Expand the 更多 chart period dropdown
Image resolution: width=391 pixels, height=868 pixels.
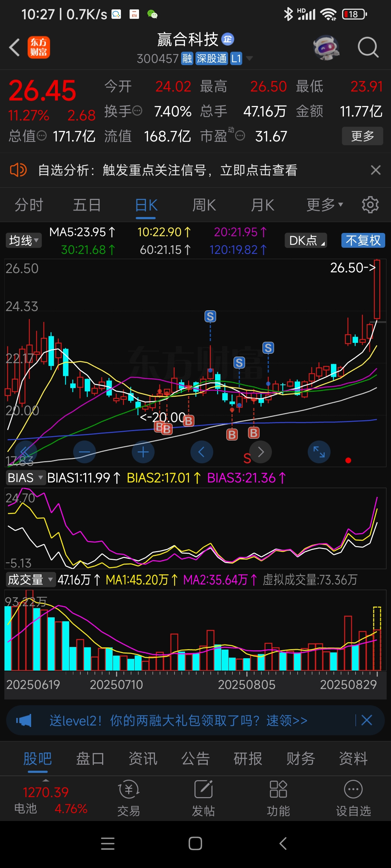(x=325, y=205)
